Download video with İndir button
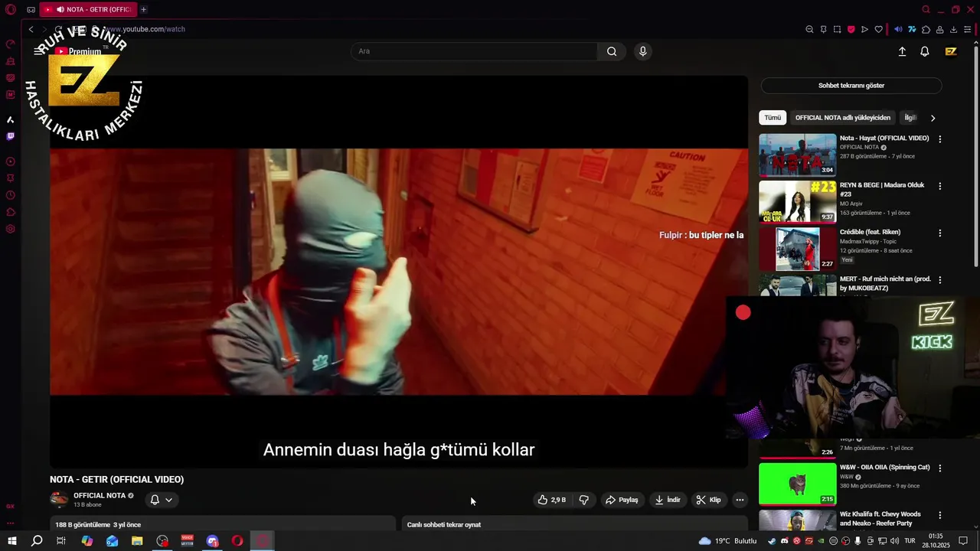Viewport: 980px width, 551px height. 668,500
